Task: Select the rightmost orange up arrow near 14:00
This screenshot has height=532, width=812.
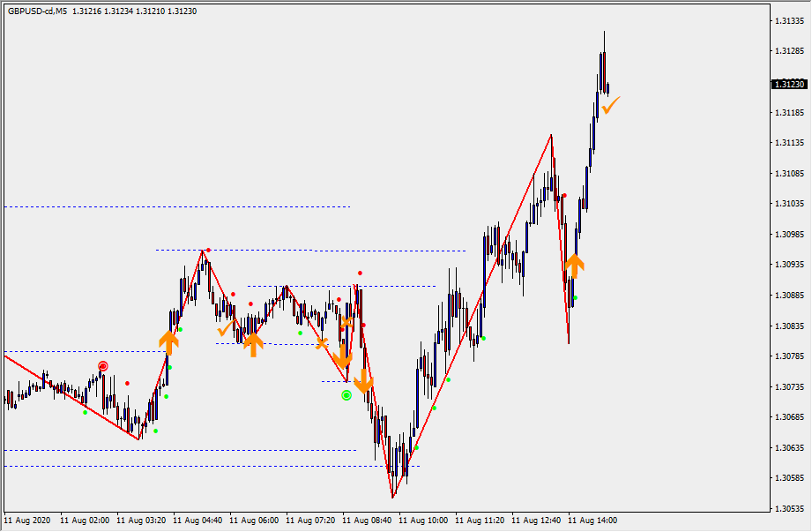Action: 574,265
